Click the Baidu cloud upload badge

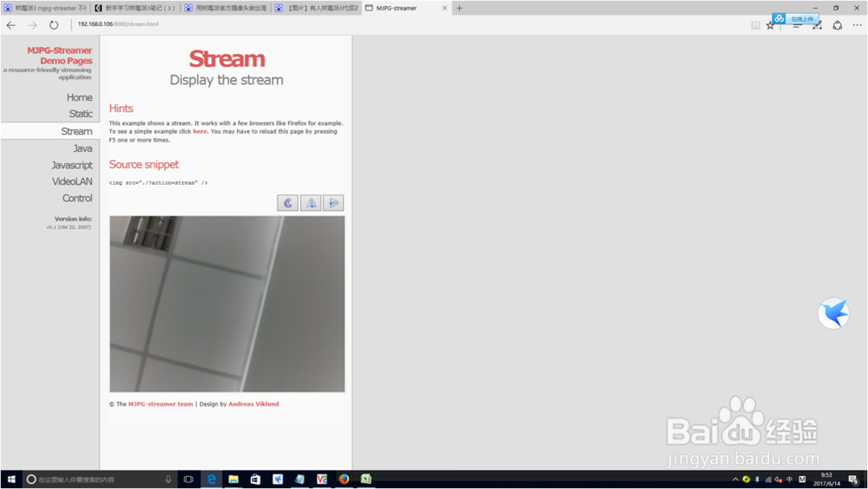[x=795, y=19]
